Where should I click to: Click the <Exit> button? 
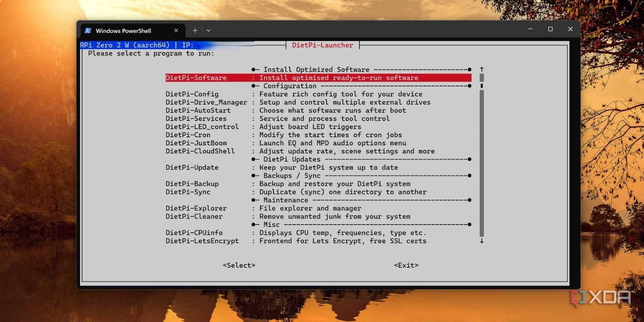coord(406,265)
